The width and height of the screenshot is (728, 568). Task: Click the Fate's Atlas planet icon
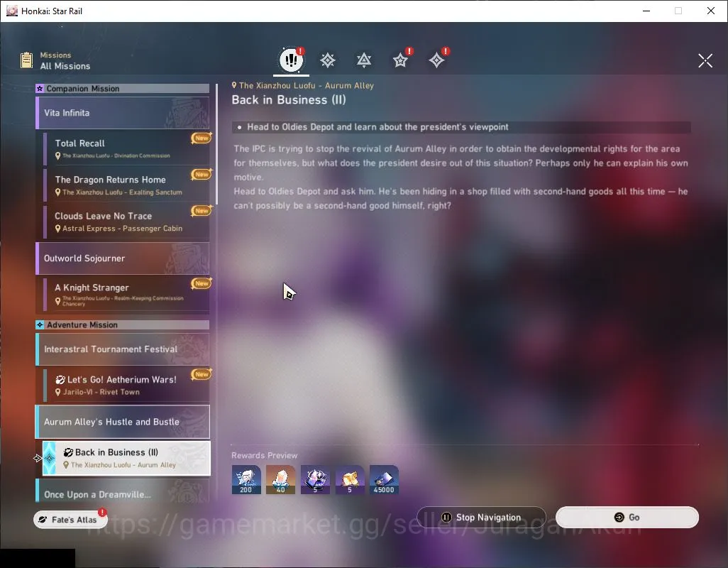(43, 520)
